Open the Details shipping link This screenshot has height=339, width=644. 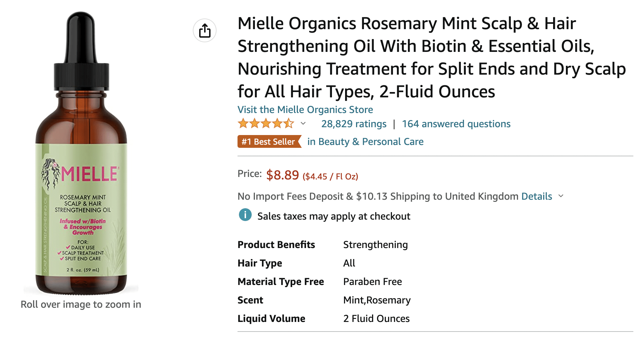coord(536,196)
